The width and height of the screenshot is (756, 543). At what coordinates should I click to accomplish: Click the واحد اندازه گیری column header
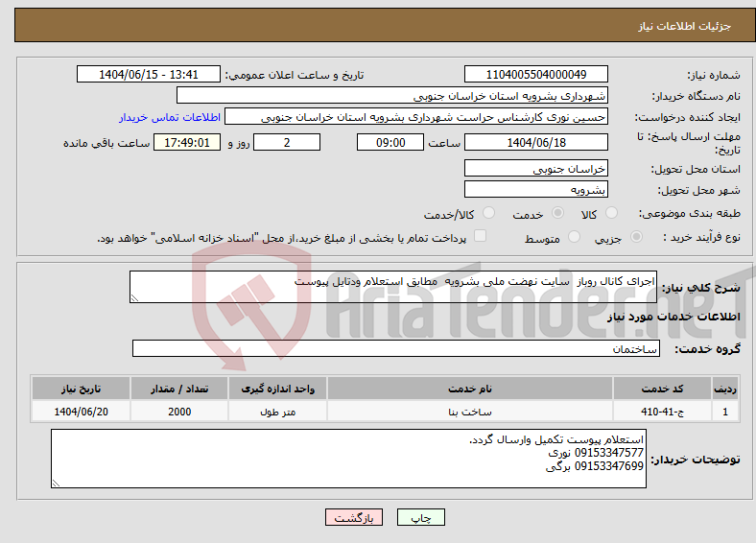[277, 389]
